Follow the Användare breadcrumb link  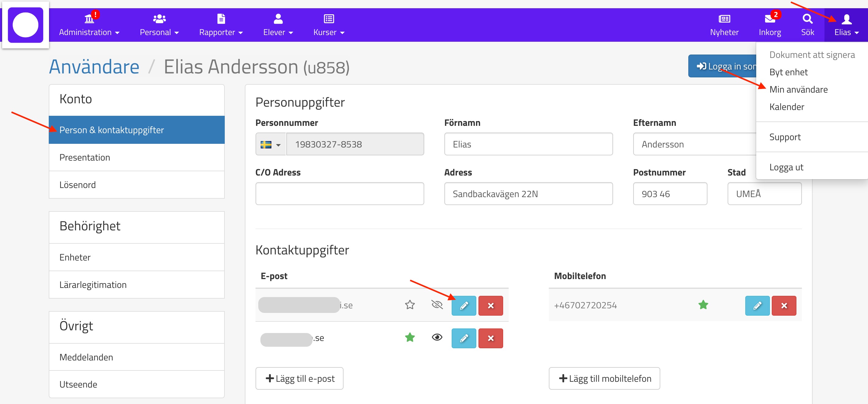coord(94,67)
